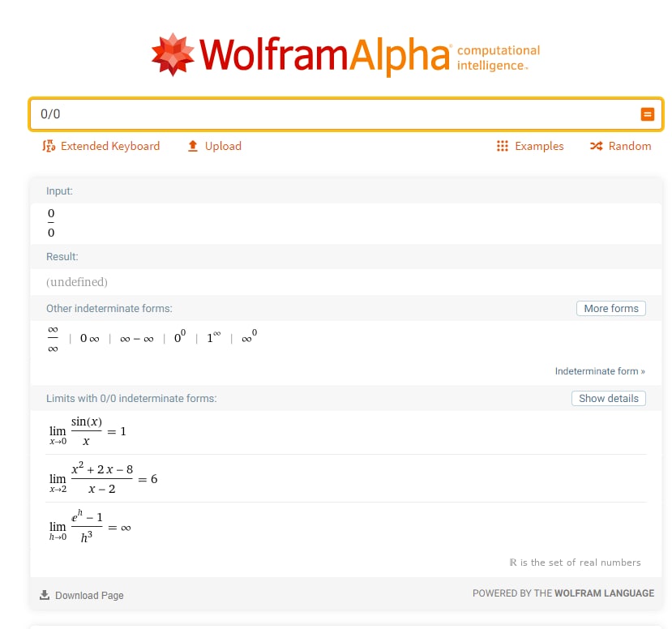Open the Extended Keyboard link
Screen dimensions: 672x629
[x=110, y=146]
